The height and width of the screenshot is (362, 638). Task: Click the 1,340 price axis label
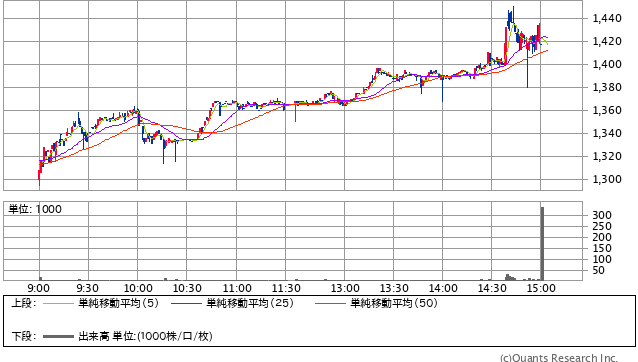click(607, 133)
